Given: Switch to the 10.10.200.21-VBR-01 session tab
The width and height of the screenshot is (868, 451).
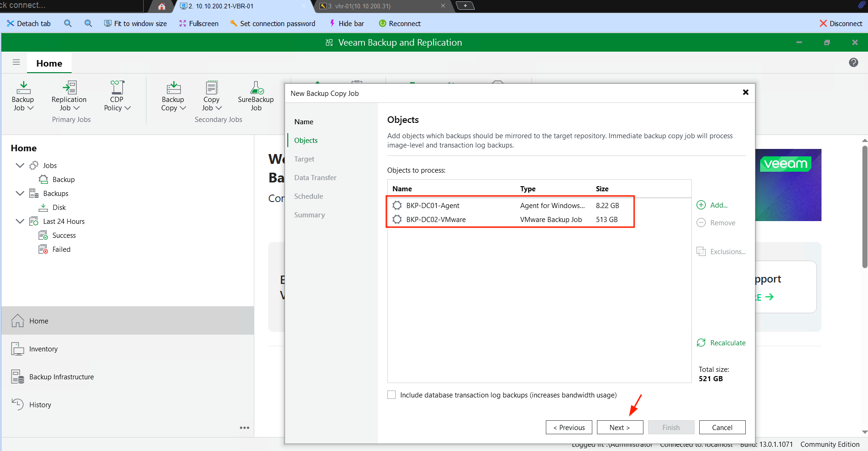Looking at the screenshot, I should [243, 6].
